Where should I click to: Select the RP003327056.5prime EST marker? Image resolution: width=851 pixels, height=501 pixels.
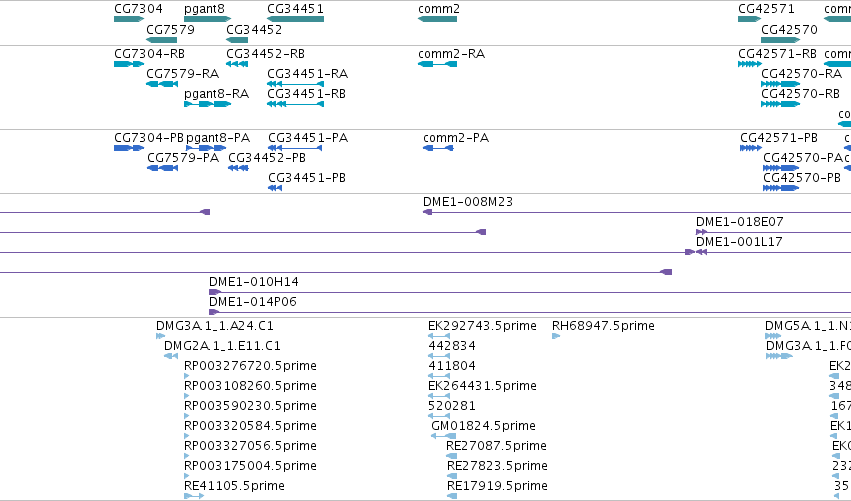click(x=187, y=456)
